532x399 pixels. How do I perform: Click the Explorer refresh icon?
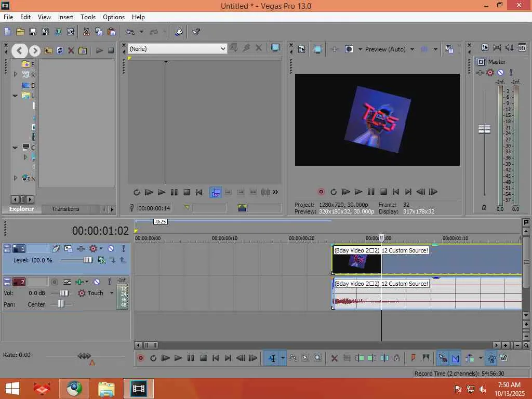tap(60, 51)
